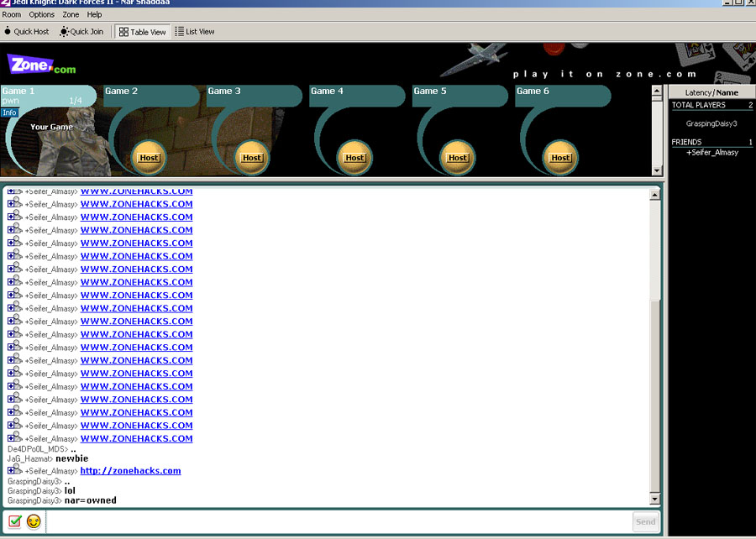Click the Quick Host toolbar button
Image resolution: width=756 pixels, height=539 pixels.
pyautogui.click(x=27, y=32)
